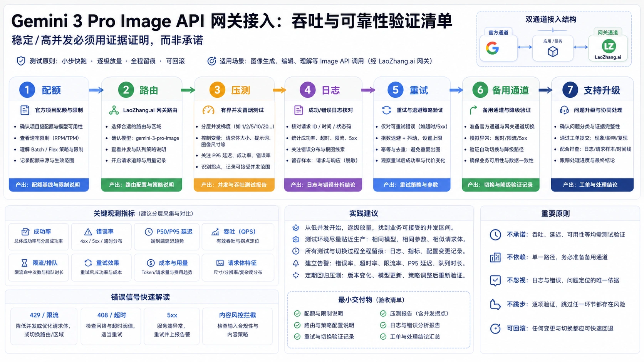Click warning triangle icon for 错误率
This screenshot has height=362, width=644.
pyautogui.click(x=88, y=232)
